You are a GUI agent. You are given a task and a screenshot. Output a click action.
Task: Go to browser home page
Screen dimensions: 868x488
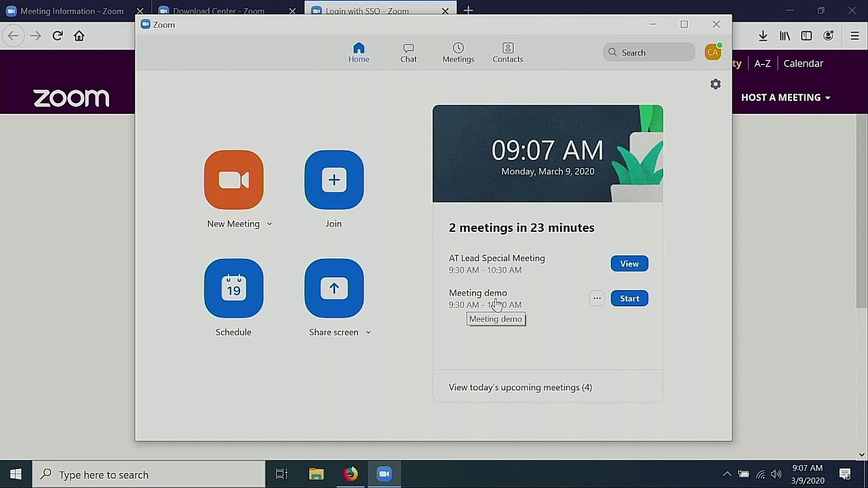click(x=79, y=36)
